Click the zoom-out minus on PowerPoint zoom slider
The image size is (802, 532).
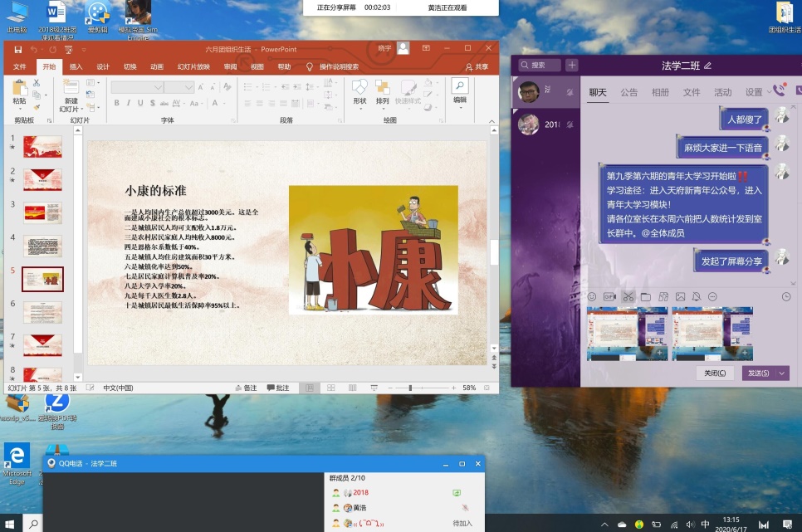pos(389,388)
